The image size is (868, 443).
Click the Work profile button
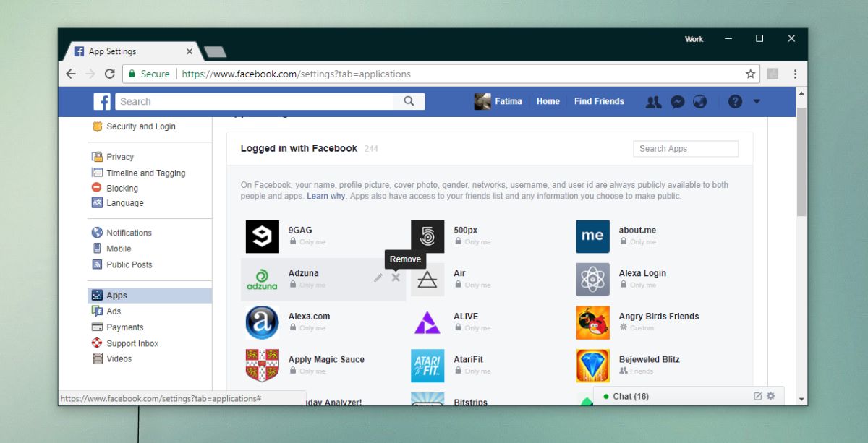pos(694,39)
